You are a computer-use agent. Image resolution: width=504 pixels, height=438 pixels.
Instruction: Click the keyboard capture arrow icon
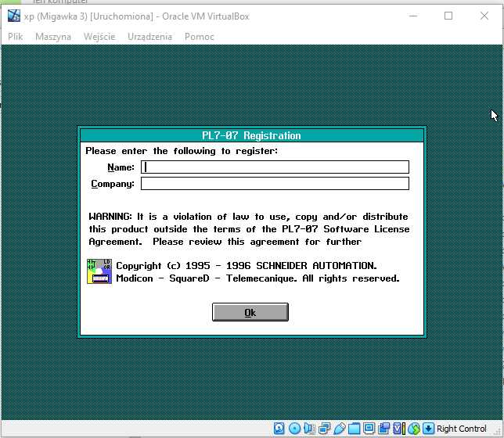click(428, 428)
